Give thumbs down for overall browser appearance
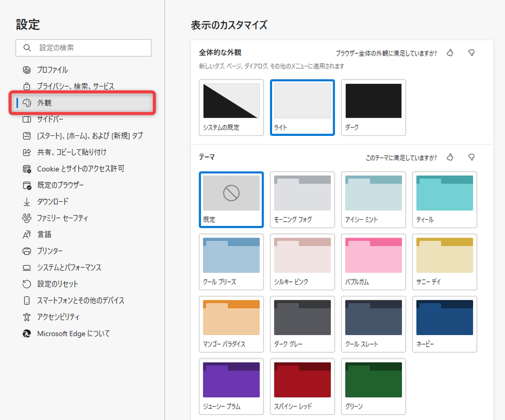Screen dimensions: 505x420 point(471,53)
